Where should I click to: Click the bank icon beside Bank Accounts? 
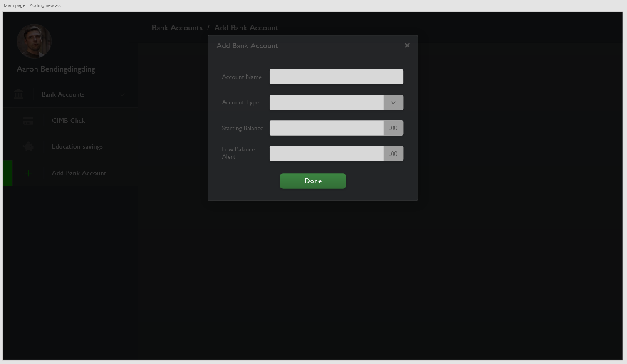[x=18, y=94]
